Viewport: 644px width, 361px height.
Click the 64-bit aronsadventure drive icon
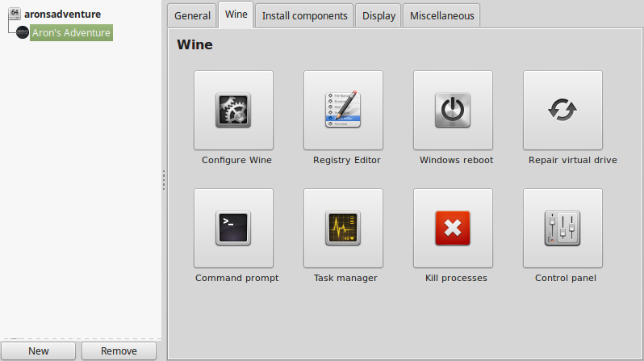coord(15,14)
